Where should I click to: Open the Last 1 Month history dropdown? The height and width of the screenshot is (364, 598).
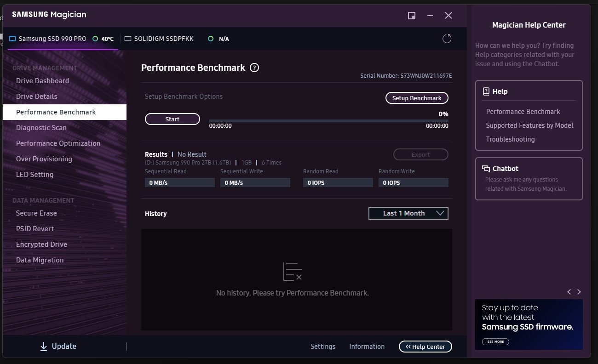coord(408,213)
